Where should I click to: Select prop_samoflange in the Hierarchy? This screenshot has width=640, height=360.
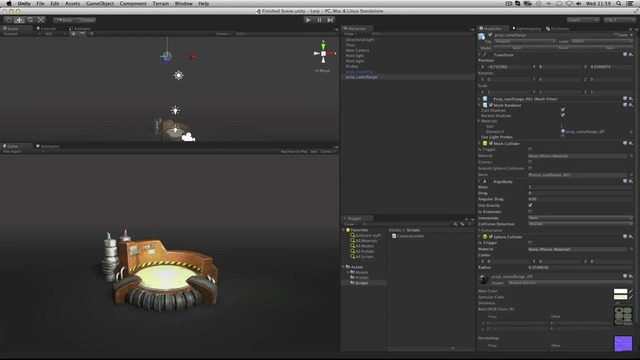click(x=362, y=77)
